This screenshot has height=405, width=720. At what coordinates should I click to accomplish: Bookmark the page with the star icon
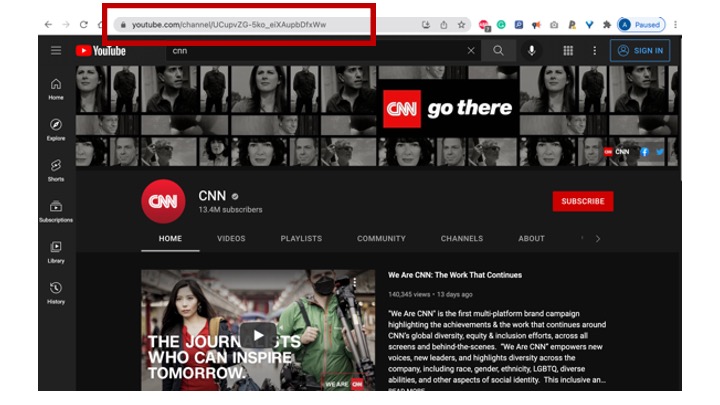(461, 25)
